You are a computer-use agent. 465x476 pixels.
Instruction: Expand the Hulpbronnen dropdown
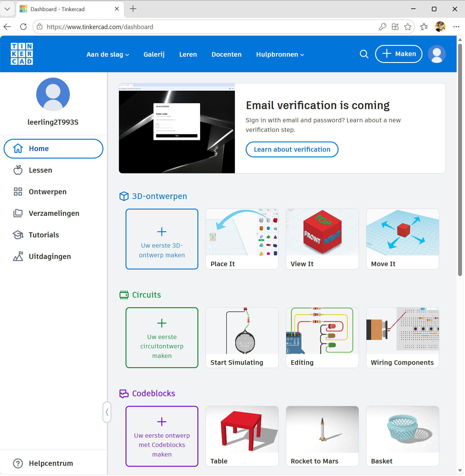pyautogui.click(x=280, y=55)
